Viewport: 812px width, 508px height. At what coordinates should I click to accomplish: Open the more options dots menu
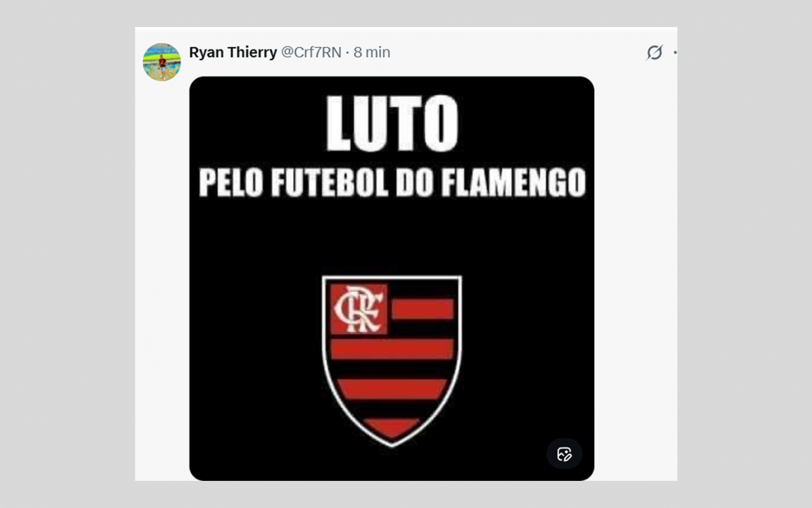675,52
